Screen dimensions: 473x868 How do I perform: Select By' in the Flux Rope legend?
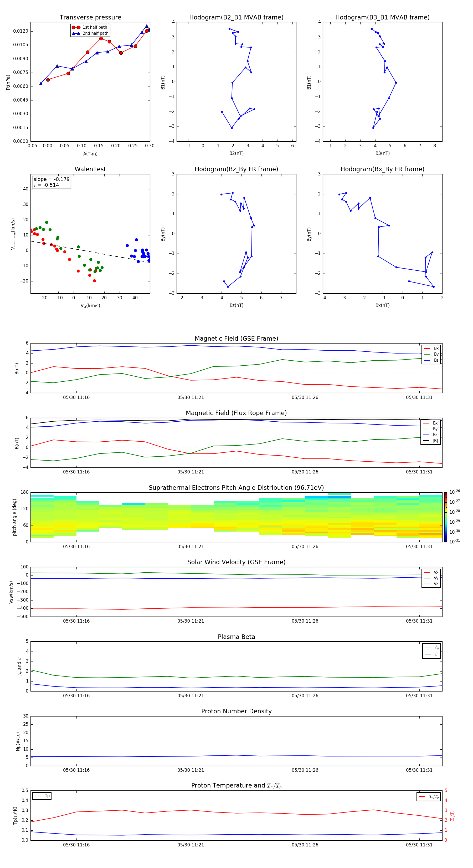pyautogui.click(x=431, y=429)
